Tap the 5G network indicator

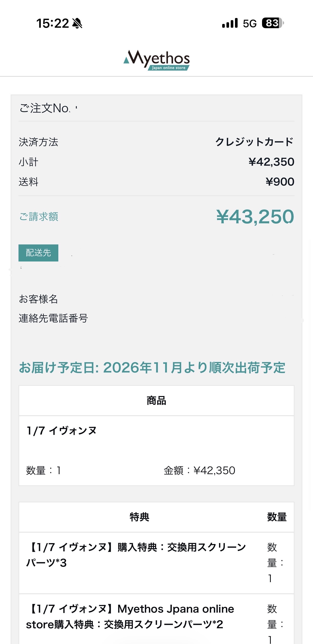pos(249,23)
